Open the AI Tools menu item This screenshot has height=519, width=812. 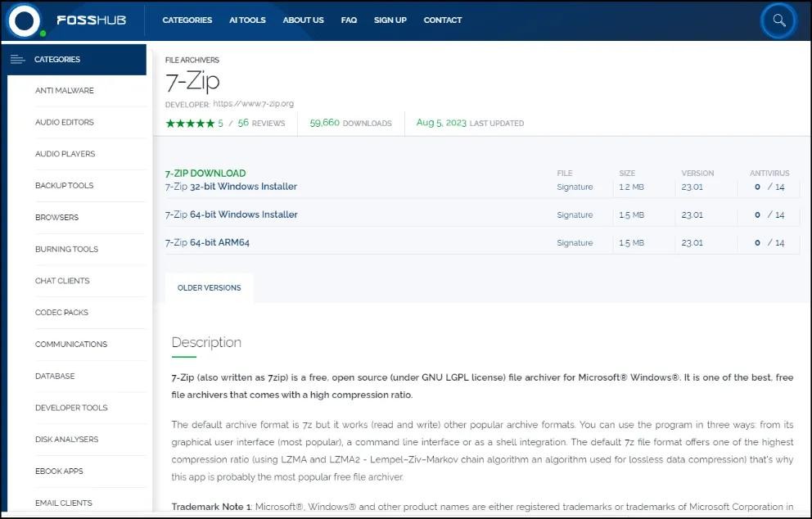tap(247, 20)
